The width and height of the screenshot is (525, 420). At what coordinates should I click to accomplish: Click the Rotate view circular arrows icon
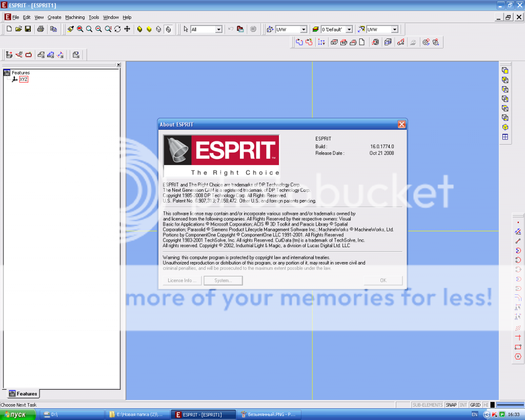[x=117, y=29]
